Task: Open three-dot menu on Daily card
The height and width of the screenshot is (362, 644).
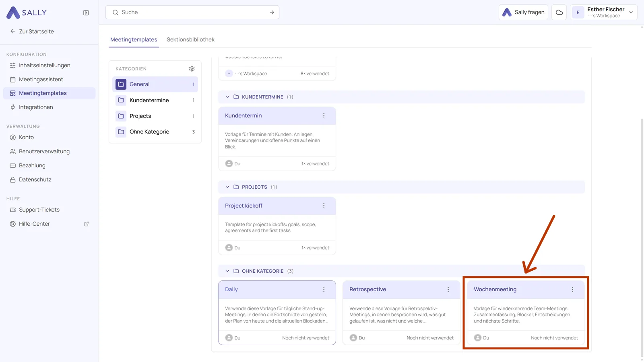Action: click(x=324, y=290)
